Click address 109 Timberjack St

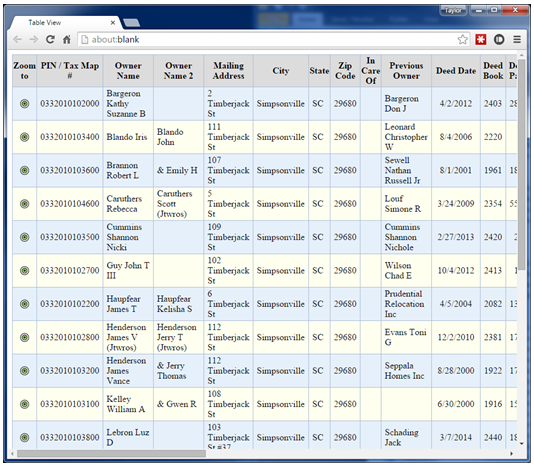click(x=229, y=237)
